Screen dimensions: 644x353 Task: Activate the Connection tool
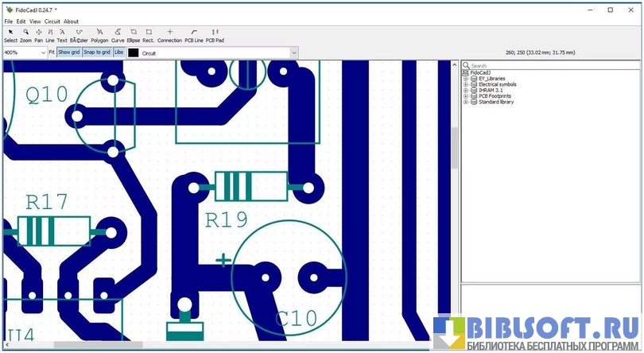[x=169, y=35]
